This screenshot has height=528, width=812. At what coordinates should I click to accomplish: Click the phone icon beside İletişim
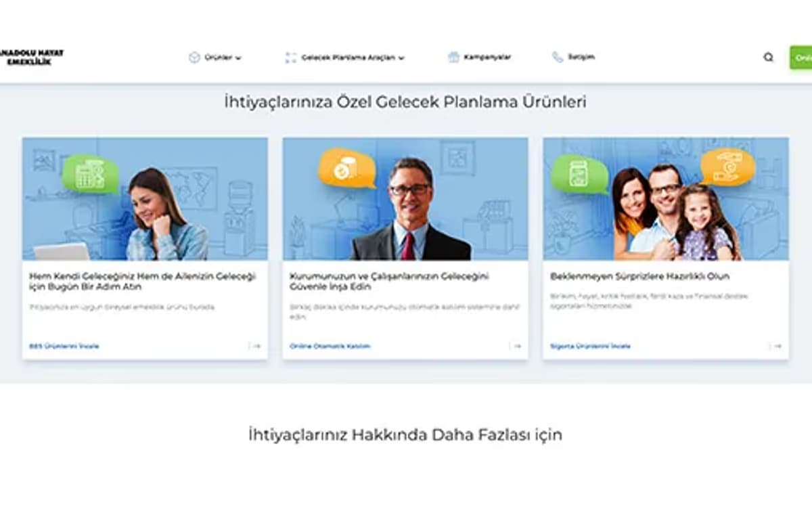tap(558, 57)
